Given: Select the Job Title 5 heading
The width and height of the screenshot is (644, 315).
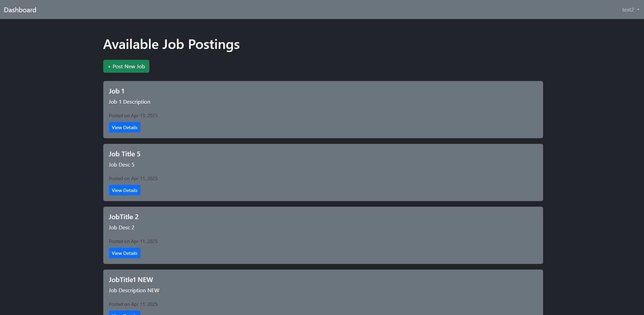Looking at the screenshot, I should coord(125,154).
